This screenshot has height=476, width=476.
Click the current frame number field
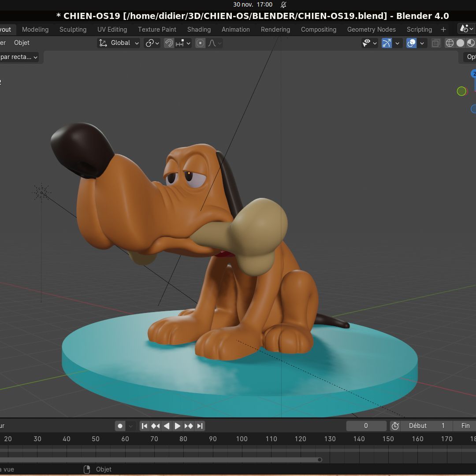pos(366,426)
